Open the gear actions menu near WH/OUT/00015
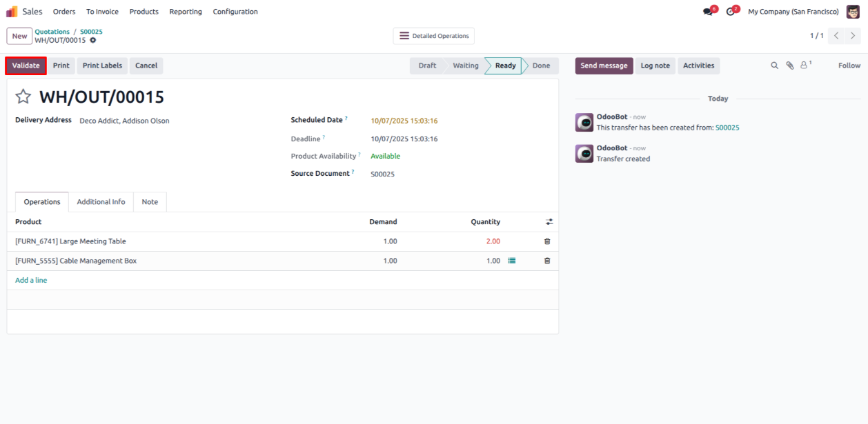Viewport: 868px width, 424px height. (x=93, y=41)
